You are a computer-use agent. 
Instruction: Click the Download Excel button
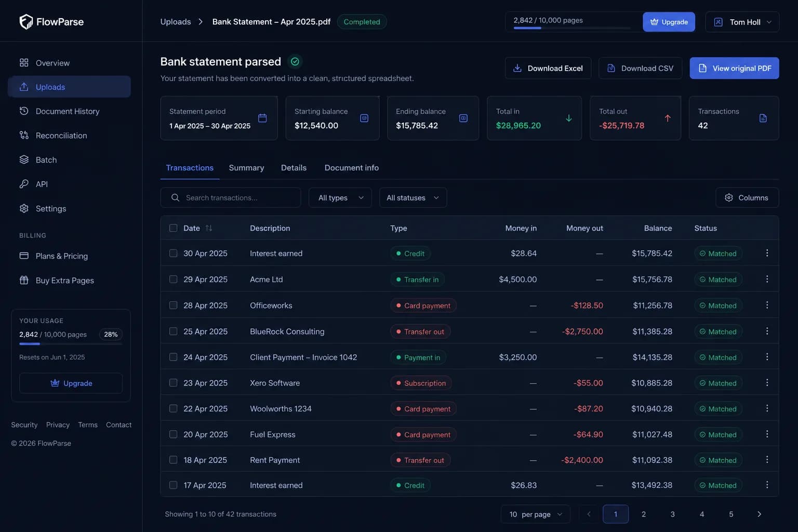(x=548, y=68)
